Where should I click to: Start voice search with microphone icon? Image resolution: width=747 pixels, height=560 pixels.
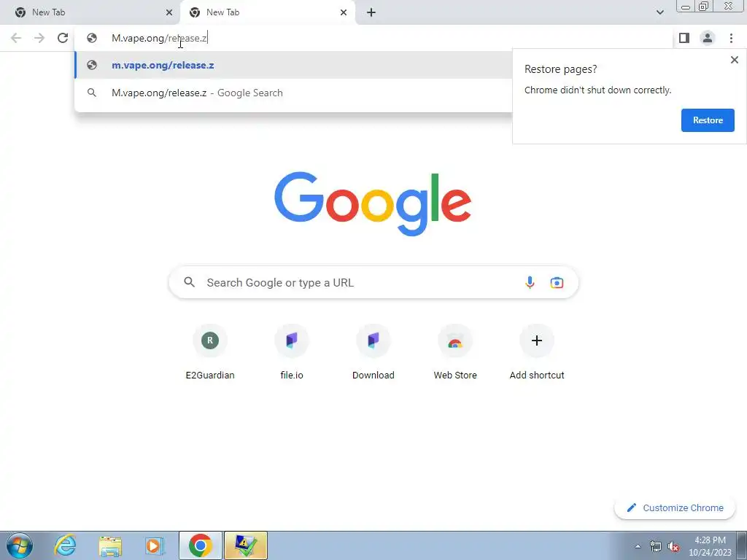coord(530,282)
